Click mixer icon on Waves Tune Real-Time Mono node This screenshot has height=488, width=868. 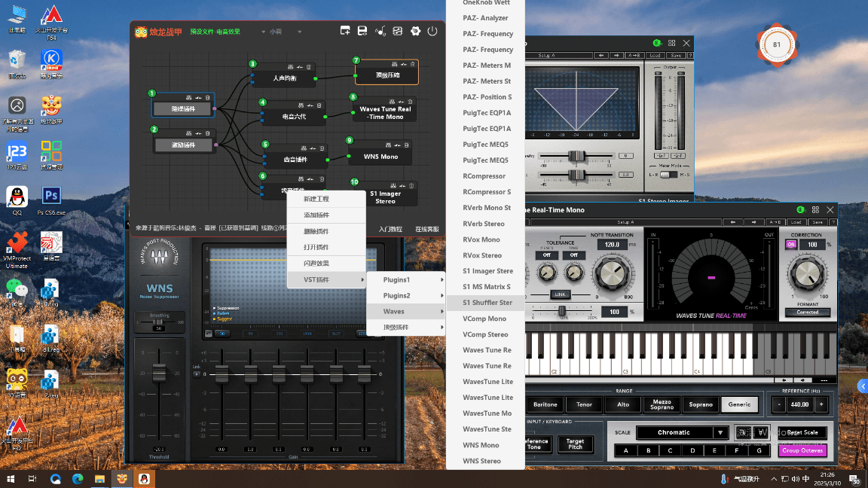pyautogui.click(x=392, y=102)
